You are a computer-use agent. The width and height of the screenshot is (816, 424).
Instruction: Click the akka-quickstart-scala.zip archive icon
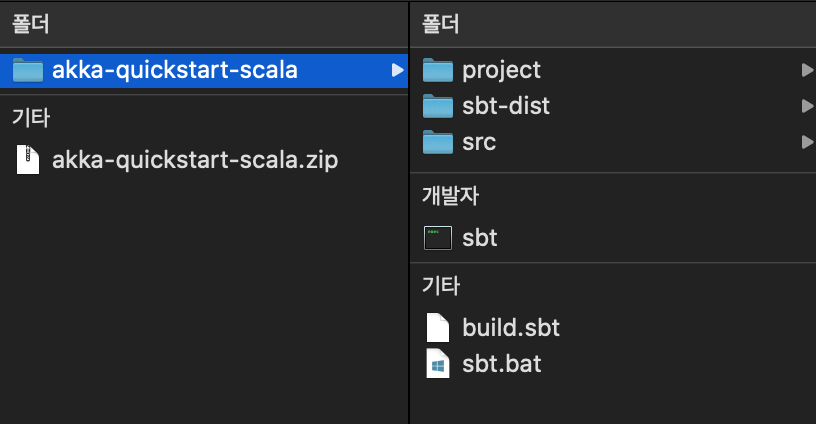tap(28, 159)
